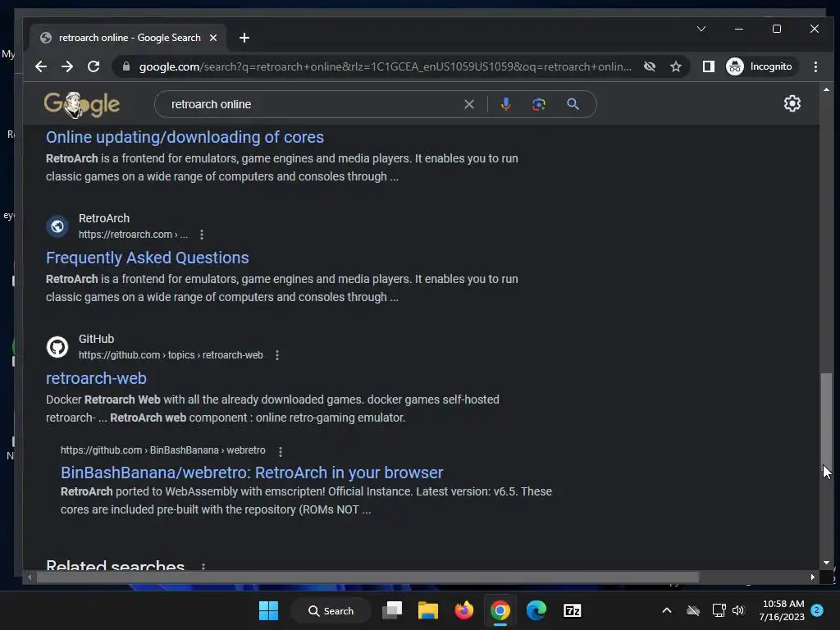Close the retroarch online search tab
840x630 pixels.
(x=213, y=38)
